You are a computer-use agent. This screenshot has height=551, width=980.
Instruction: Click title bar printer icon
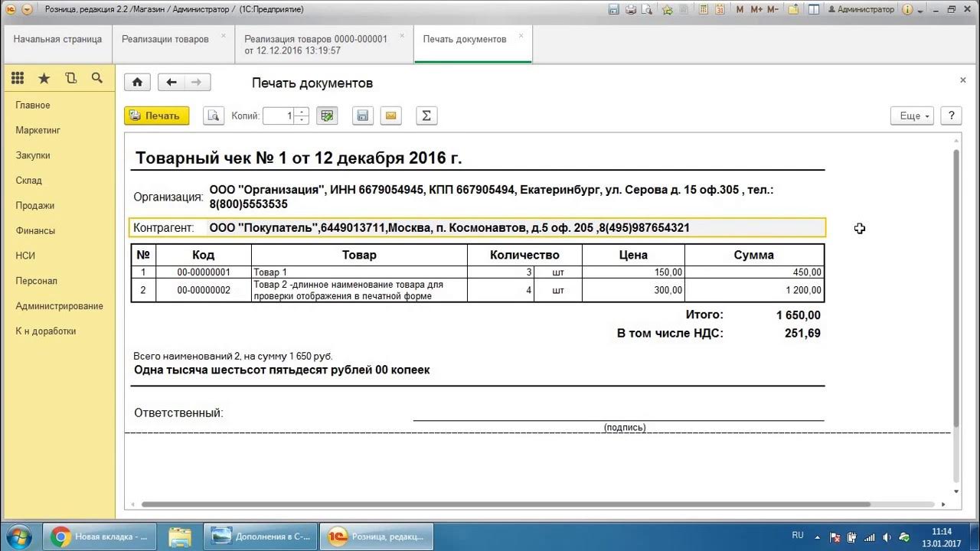[631, 10]
